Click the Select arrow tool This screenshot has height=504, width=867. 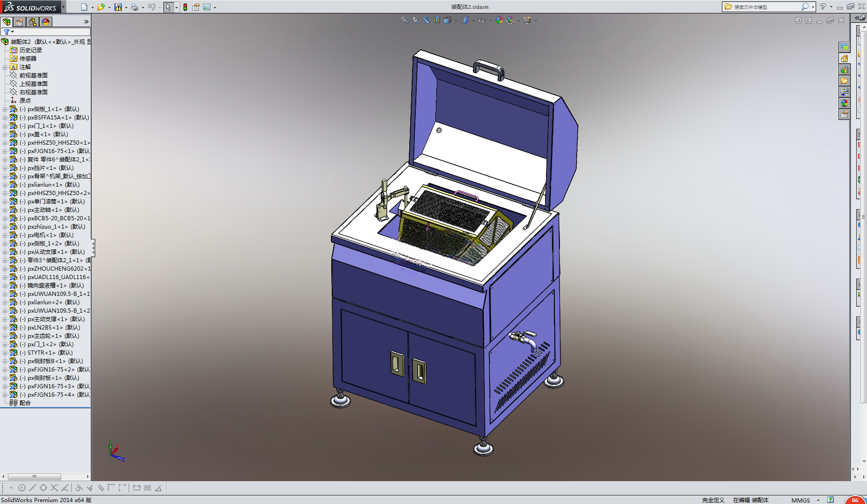click(x=168, y=7)
